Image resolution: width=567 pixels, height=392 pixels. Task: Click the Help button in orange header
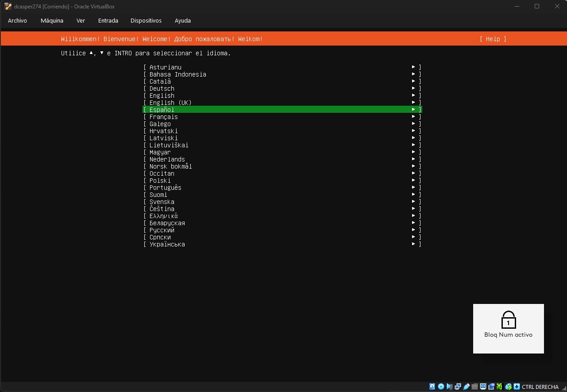tap(493, 39)
